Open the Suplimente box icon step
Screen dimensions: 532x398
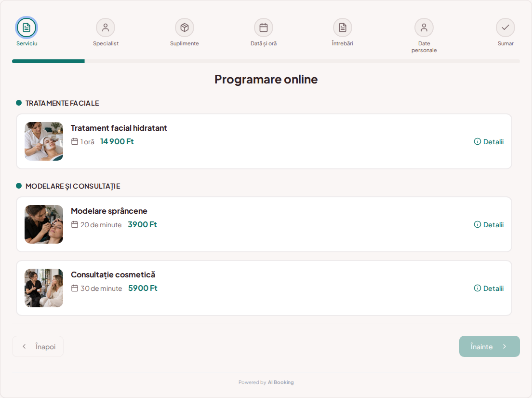click(185, 27)
